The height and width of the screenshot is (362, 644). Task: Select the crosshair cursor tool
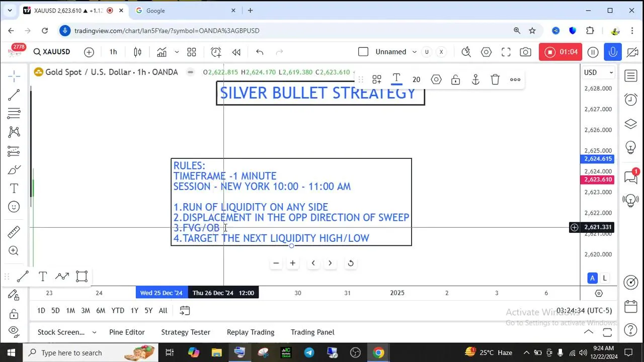[14, 76]
